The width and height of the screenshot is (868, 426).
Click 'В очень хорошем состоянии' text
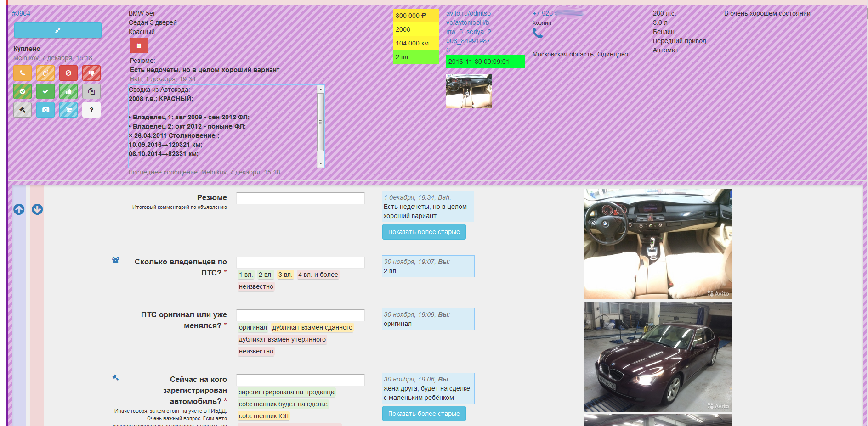(767, 13)
